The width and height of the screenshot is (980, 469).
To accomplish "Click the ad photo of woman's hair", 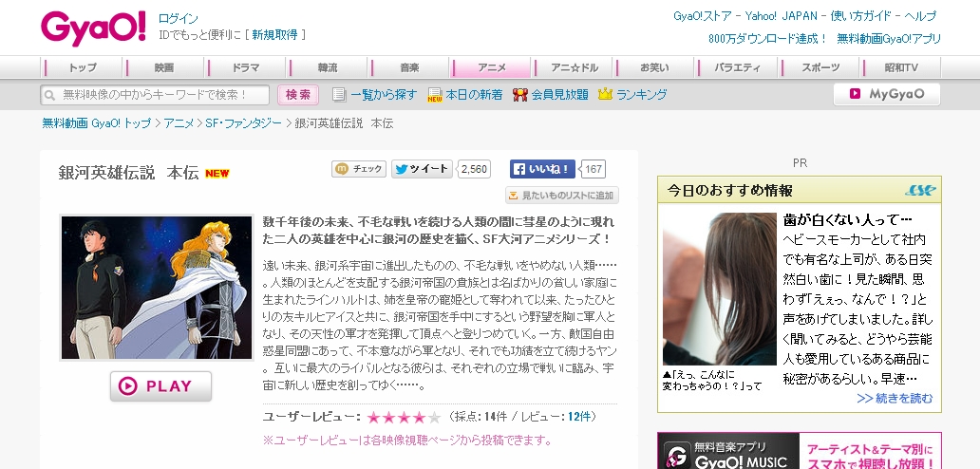I will (x=720, y=289).
